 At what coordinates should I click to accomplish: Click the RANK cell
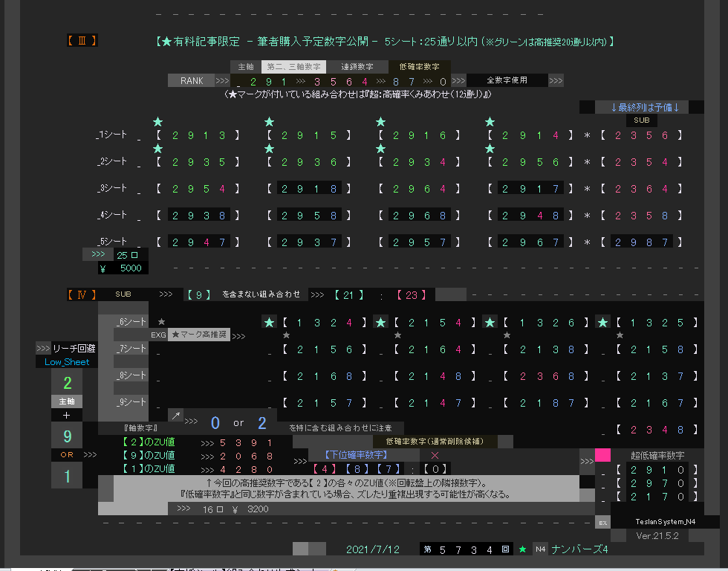click(192, 81)
